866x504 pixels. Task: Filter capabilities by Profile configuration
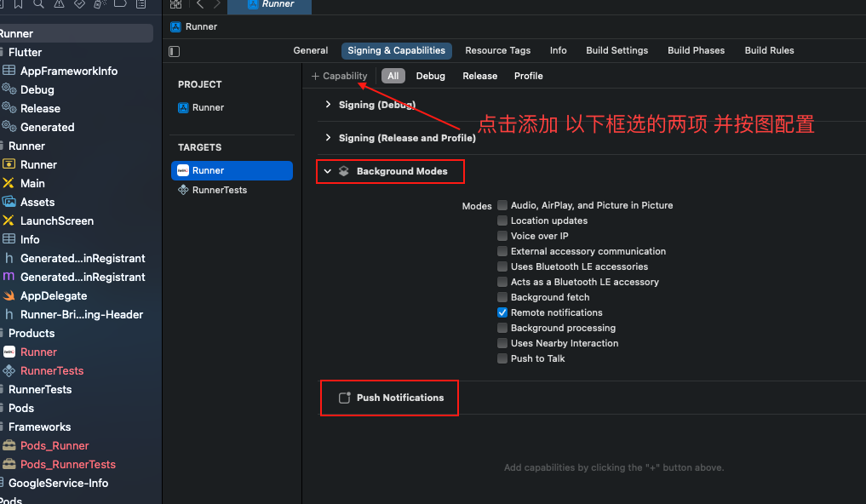point(529,76)
